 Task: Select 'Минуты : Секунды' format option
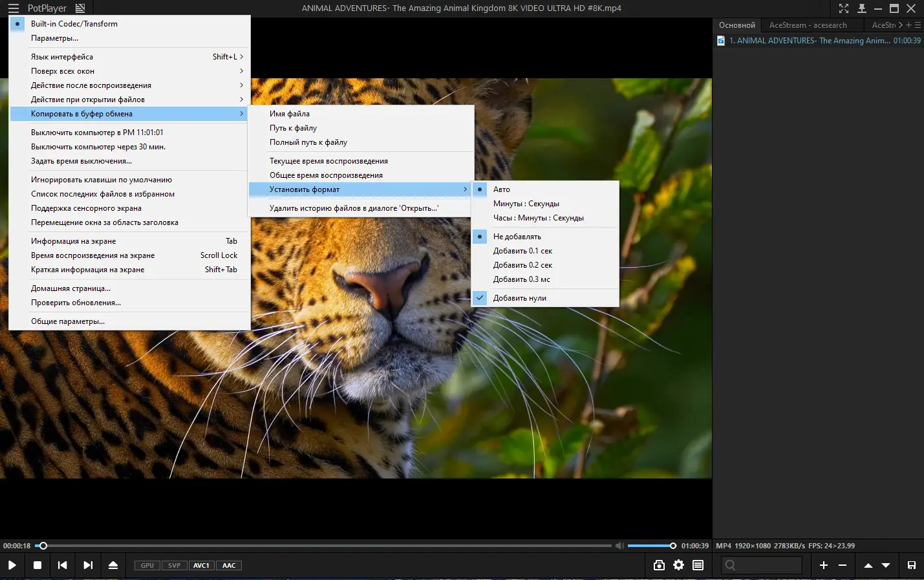[526, 204]
